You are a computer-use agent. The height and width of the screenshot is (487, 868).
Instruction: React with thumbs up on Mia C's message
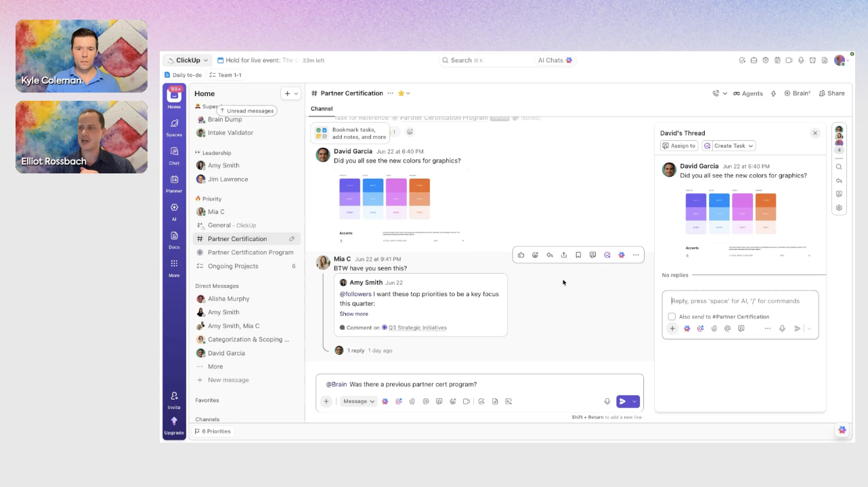(x=521, y=255)
